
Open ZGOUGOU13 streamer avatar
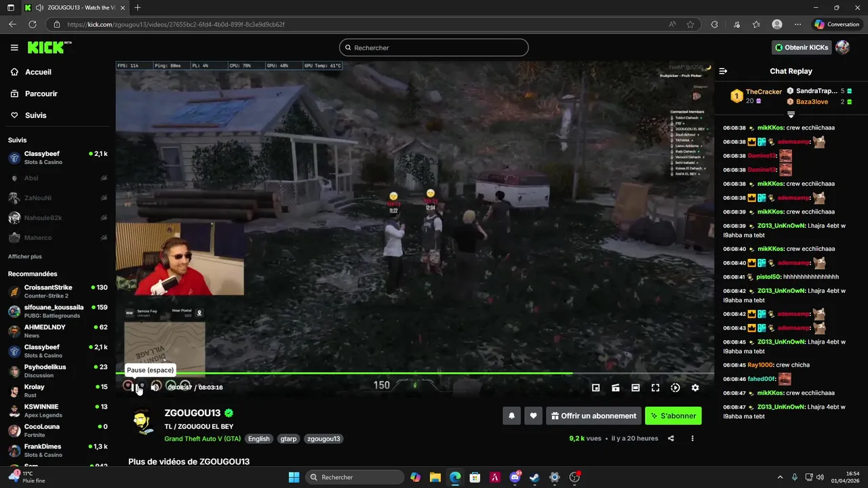click(x=142, y=422)
